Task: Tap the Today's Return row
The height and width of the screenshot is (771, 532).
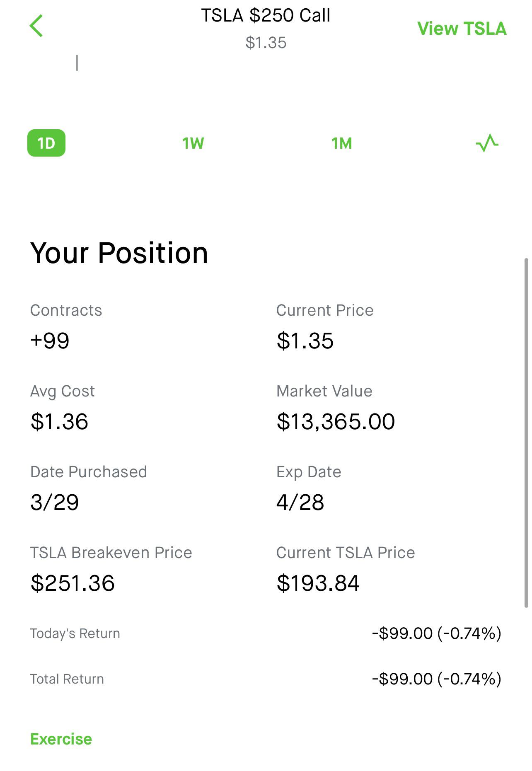Action: tap(266, 633)
